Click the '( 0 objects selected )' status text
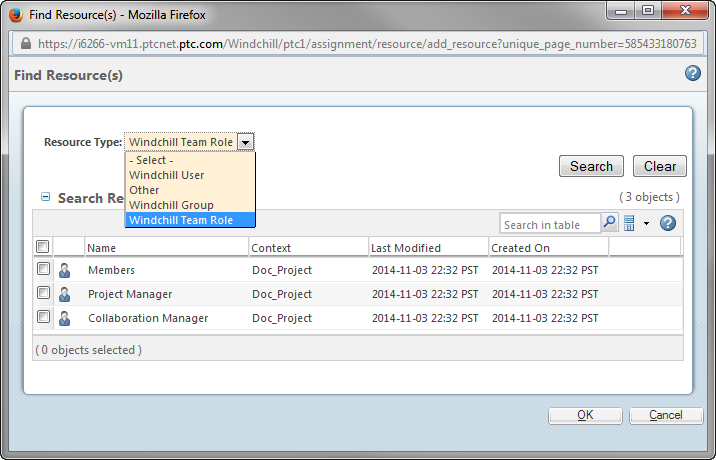This screenshot has height=460, width=716. [x=89, y=350]
